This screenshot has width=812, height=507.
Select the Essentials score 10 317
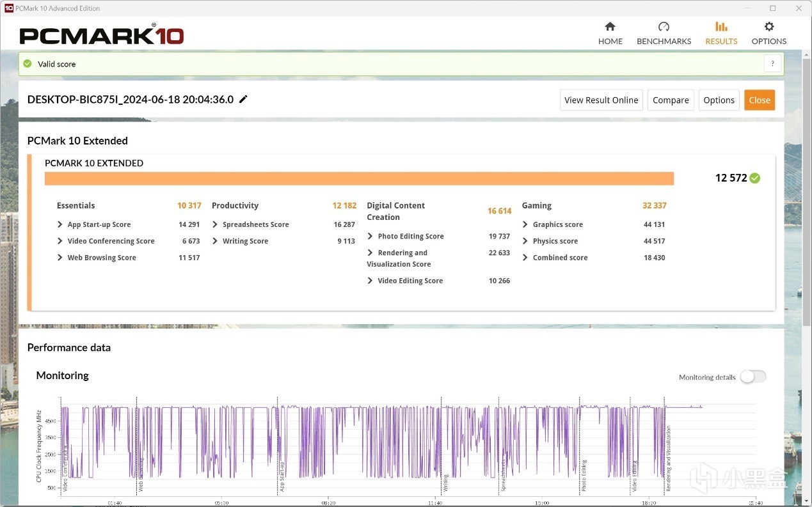pyautogui.click(x=189, y=205)
